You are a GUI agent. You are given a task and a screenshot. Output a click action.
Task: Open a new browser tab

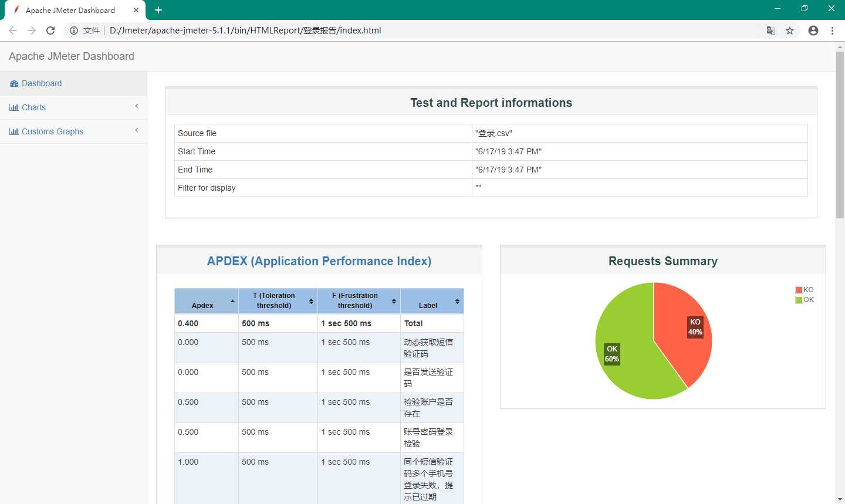pos(158,10)
